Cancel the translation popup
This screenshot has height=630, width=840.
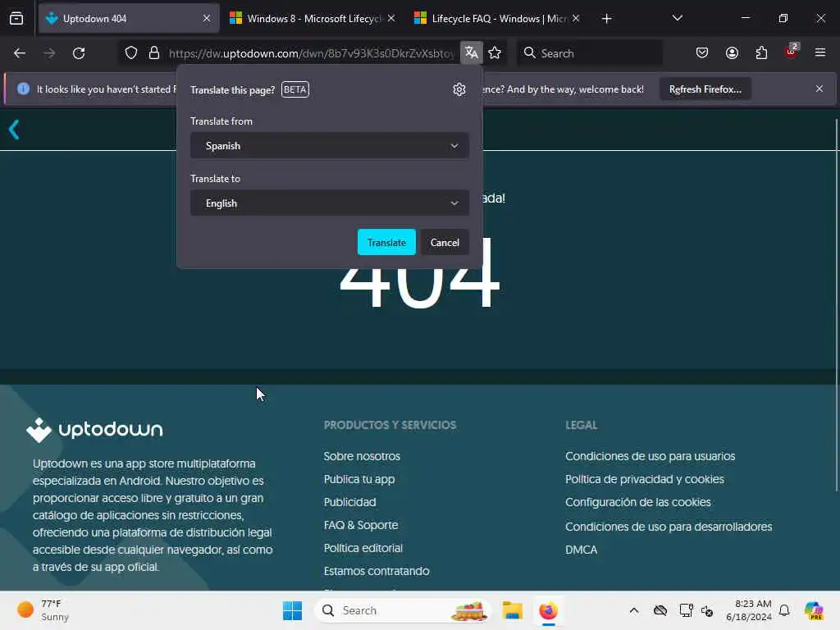[x=445, y=242]
